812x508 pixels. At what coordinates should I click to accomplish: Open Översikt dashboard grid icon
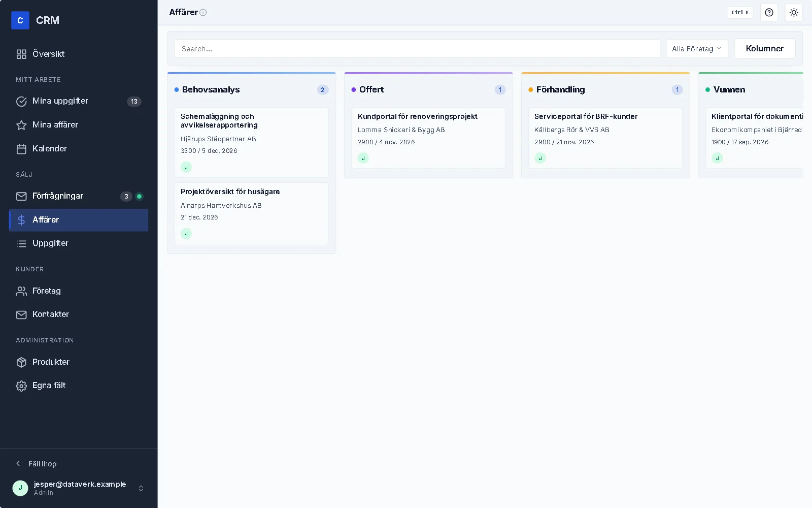[x=21, y=54]
